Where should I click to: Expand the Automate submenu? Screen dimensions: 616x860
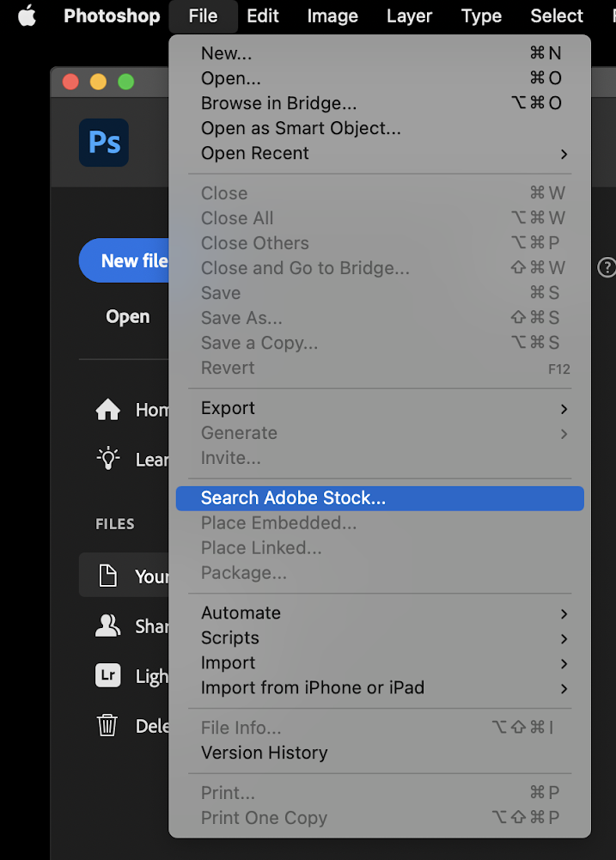380,613
